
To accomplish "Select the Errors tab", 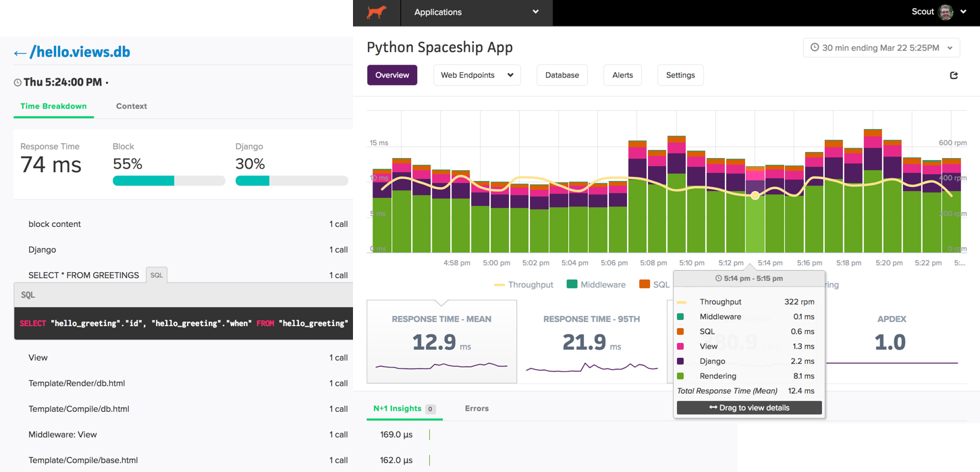I will tap(477, 409).
